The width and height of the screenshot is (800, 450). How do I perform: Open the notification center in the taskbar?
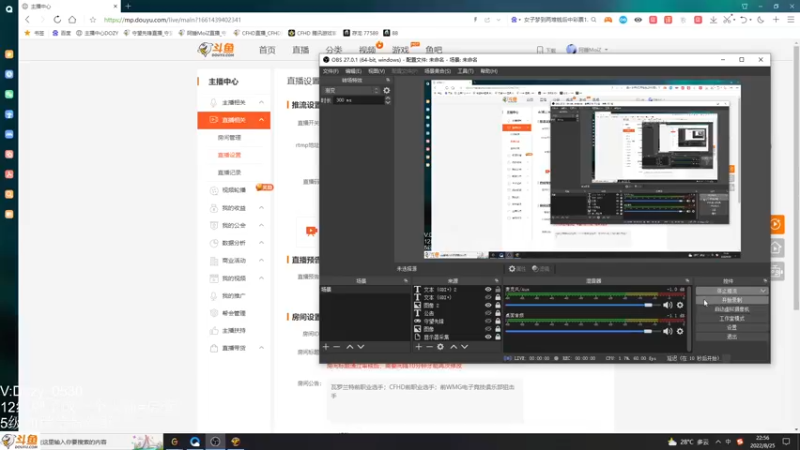786,442
